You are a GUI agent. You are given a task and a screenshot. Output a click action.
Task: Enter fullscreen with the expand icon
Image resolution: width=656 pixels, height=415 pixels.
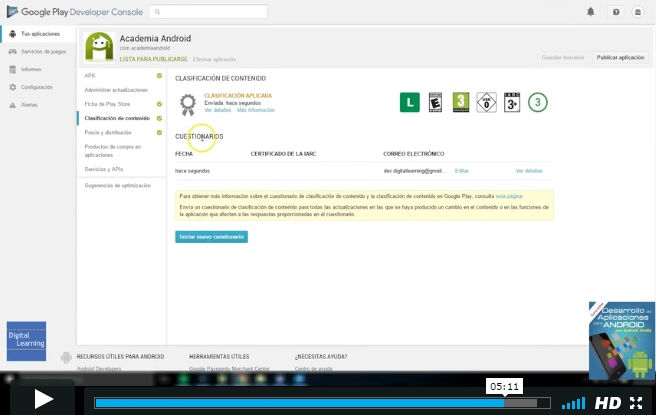pyautogui.click(x=636, y=403)
